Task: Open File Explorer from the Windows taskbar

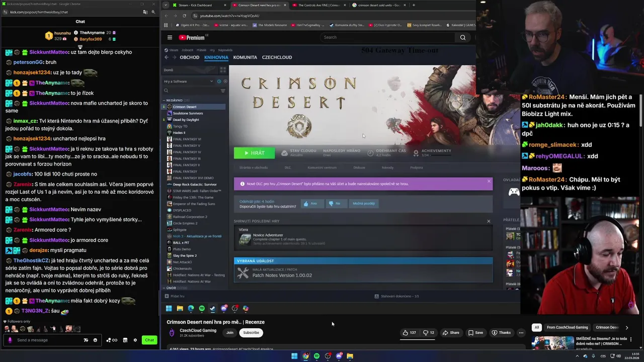Action: tap(350, 356)
